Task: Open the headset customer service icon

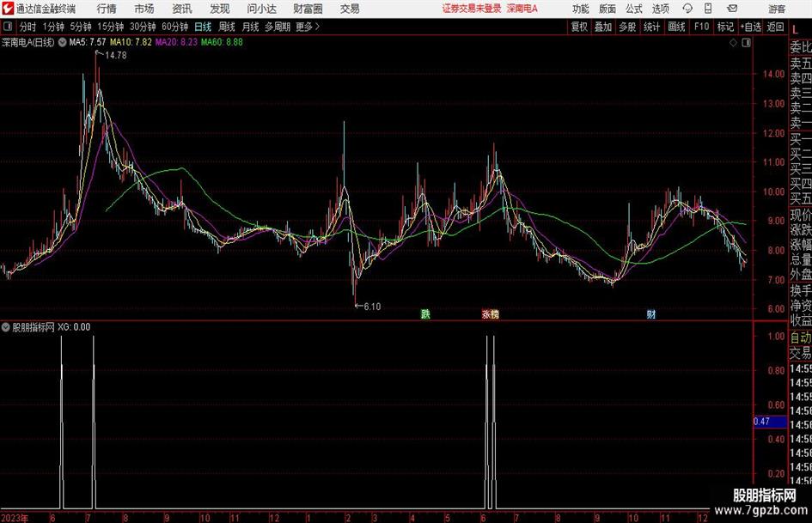Action: pyautogui.click(x=687, y=9)
